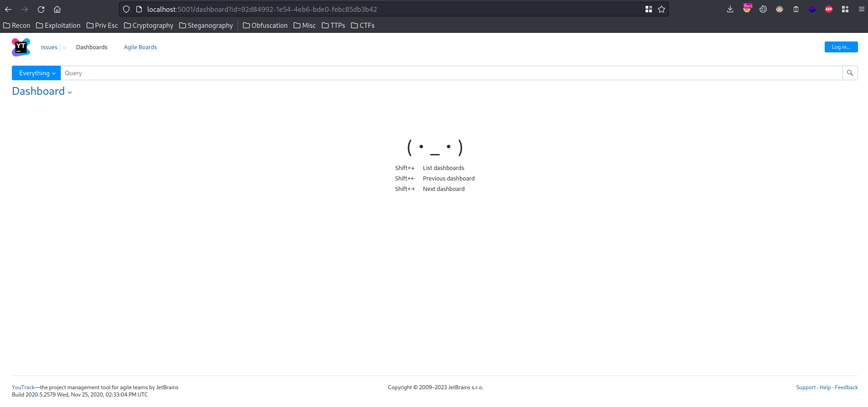The height and width of the screenshot is (407, 868).
Task: Expand the Issues menu chevron
Action: (64, 47)
